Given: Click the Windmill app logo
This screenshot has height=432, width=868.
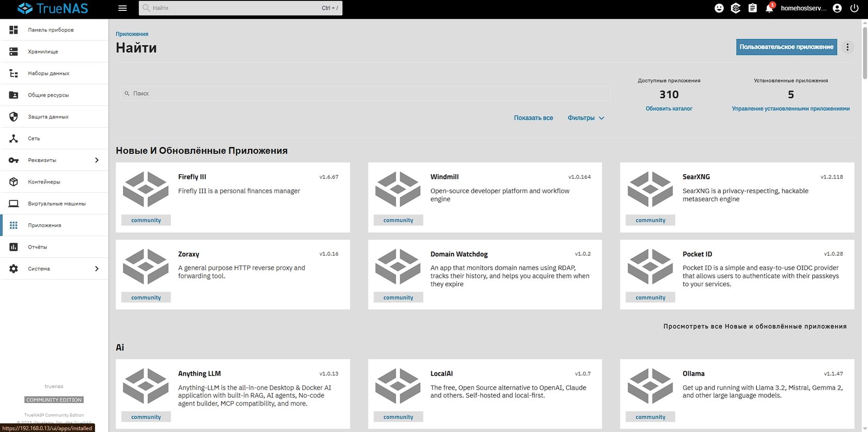Looking at the screenshot, I should point(398,189).
